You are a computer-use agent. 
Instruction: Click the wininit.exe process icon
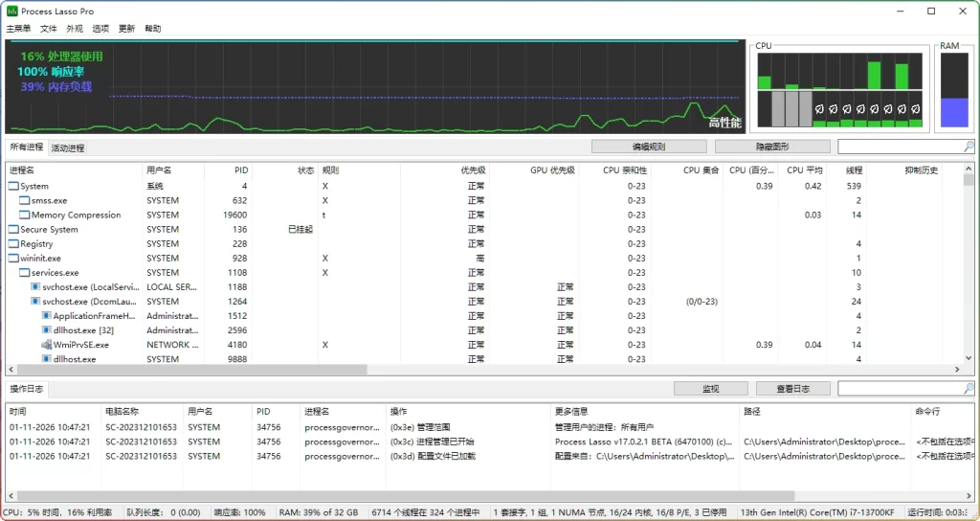coord(13,259)
